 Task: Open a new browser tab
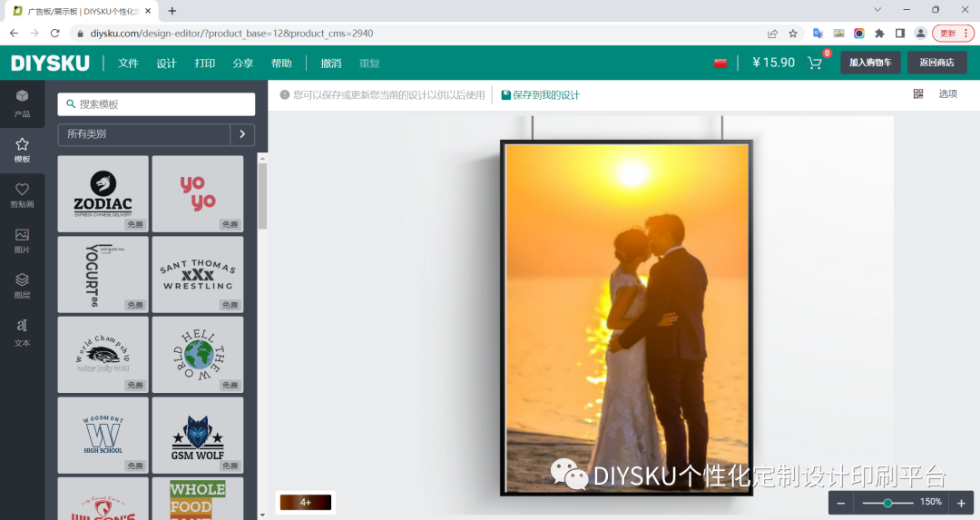coord(171,11)
